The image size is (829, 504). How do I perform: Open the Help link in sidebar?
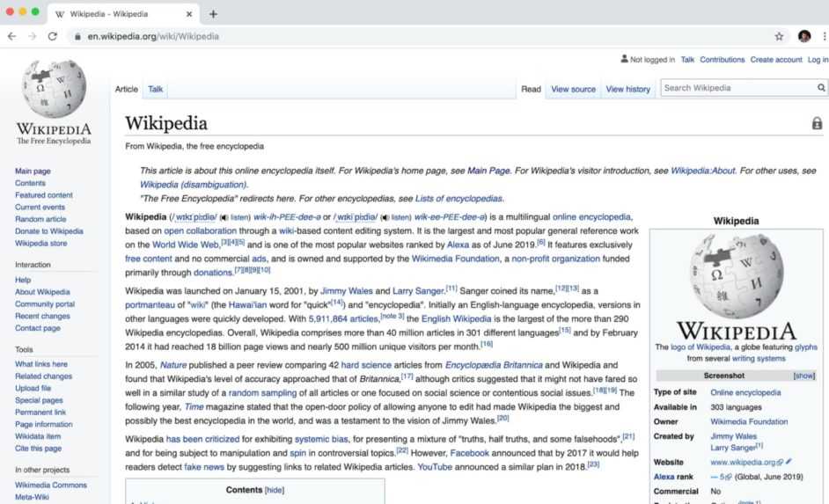23,280
